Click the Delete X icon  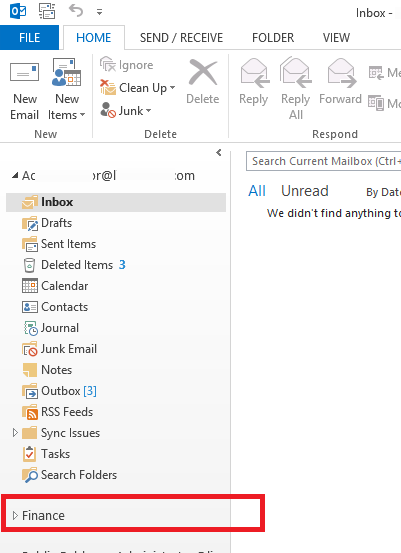pyautogui.click(x=203, y=72)
